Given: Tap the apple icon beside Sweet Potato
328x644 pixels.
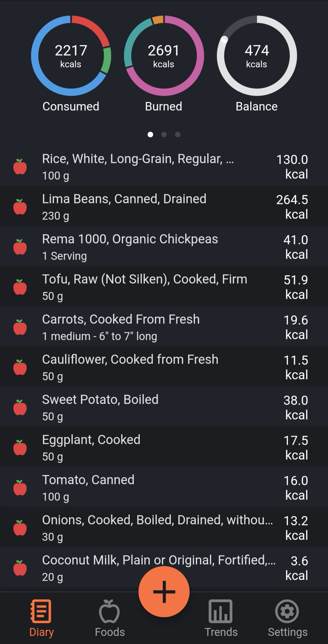Looking at the screenshot, I should click(20, 408).
